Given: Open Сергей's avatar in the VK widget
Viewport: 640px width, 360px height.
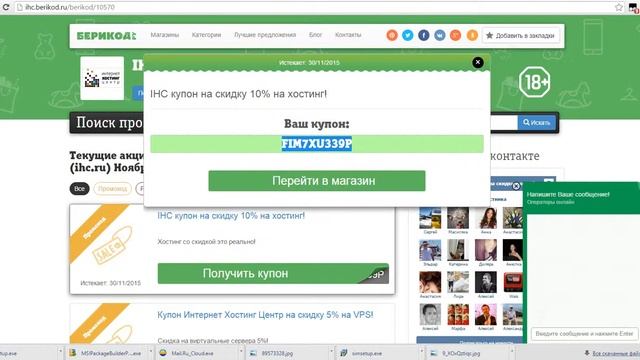Looking at the screenshot, I should pos(430,218).
